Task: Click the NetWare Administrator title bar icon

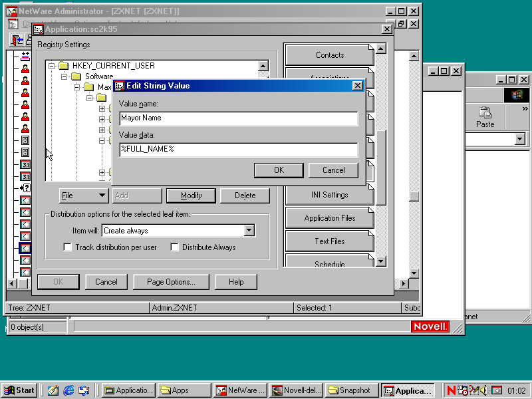Action: [12, 11]
